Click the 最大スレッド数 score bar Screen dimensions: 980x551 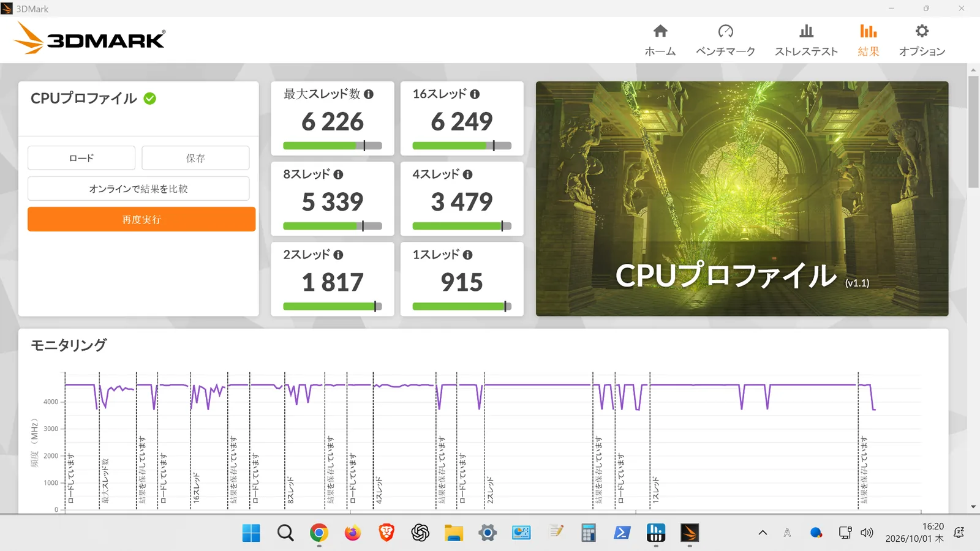(x=333, y=146)
